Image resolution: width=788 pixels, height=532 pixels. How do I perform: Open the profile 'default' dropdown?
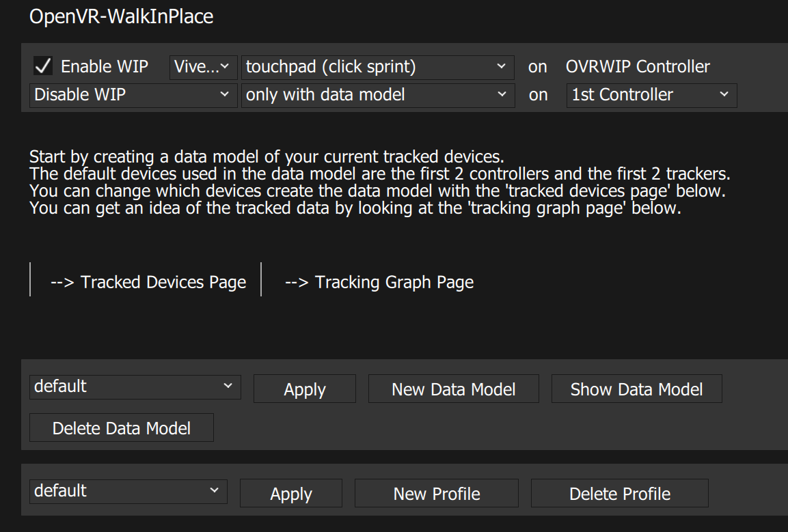[128, 491]
